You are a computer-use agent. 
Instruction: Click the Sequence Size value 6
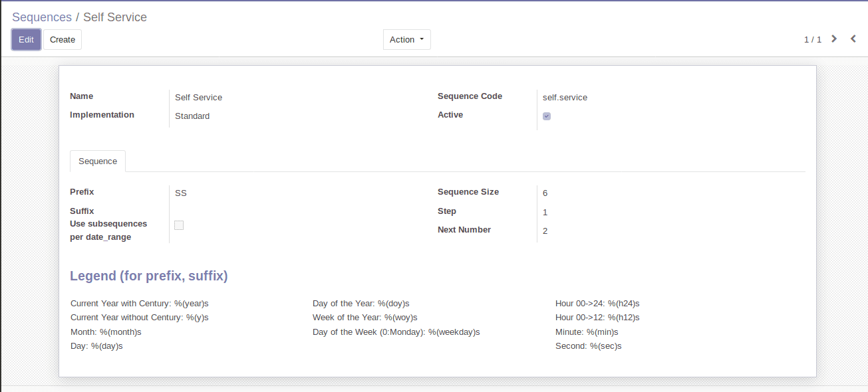(x=545, y=193)
